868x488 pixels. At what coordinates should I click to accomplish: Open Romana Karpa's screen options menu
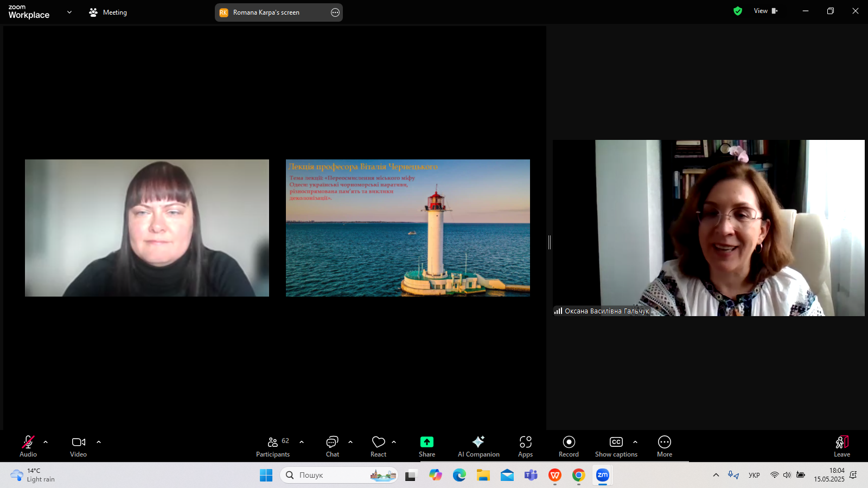pos(335,12)
